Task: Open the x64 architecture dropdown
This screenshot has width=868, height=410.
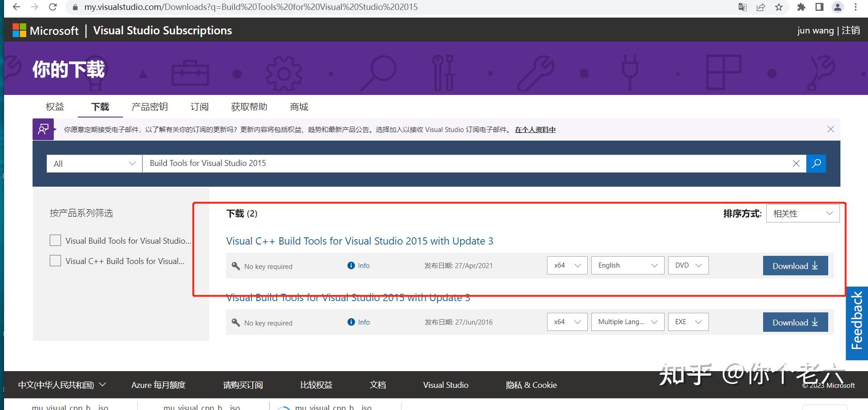Action: click(x=566, y=265)
